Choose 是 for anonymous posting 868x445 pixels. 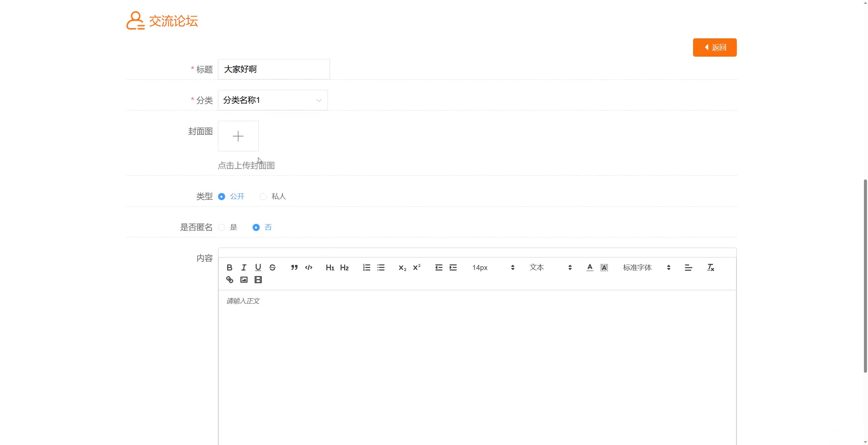pos(222,228)
